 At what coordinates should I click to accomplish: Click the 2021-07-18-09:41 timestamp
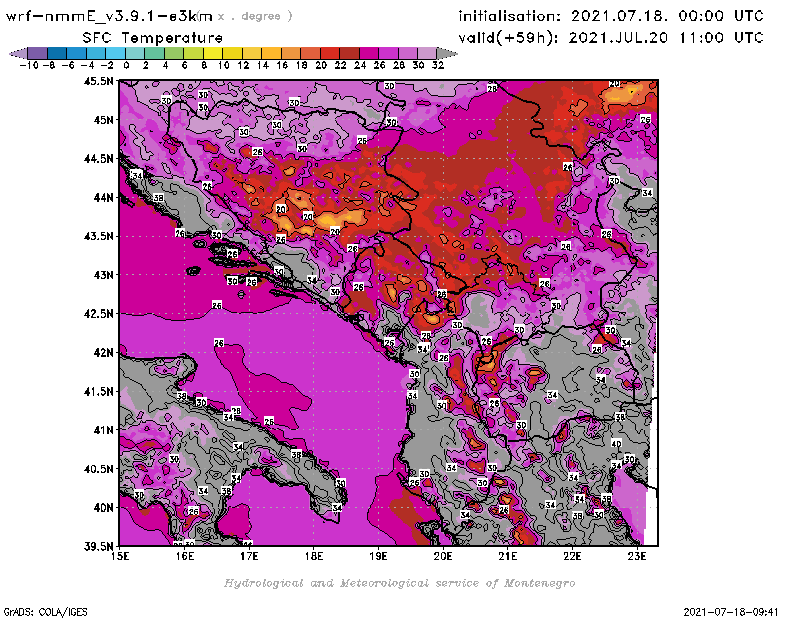tap(731, 612)
